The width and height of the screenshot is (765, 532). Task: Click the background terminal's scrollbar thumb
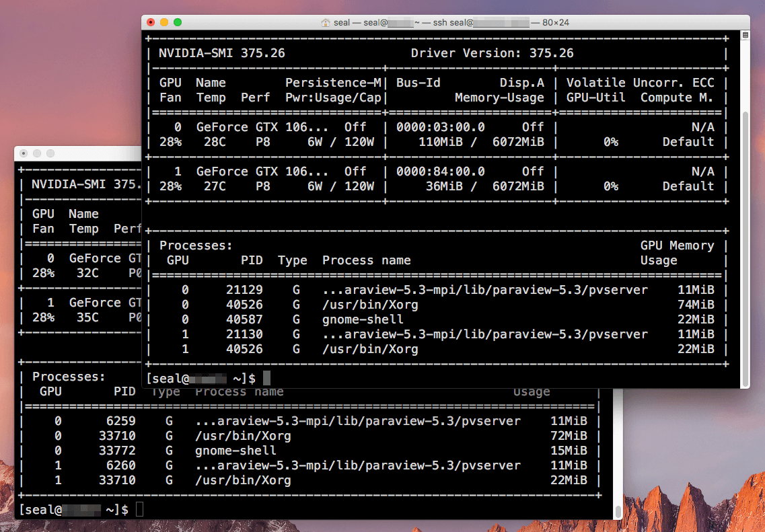(x=618, y=510)
